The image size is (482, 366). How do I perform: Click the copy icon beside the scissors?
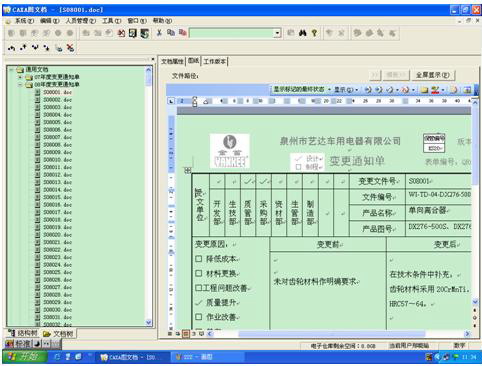171,33
